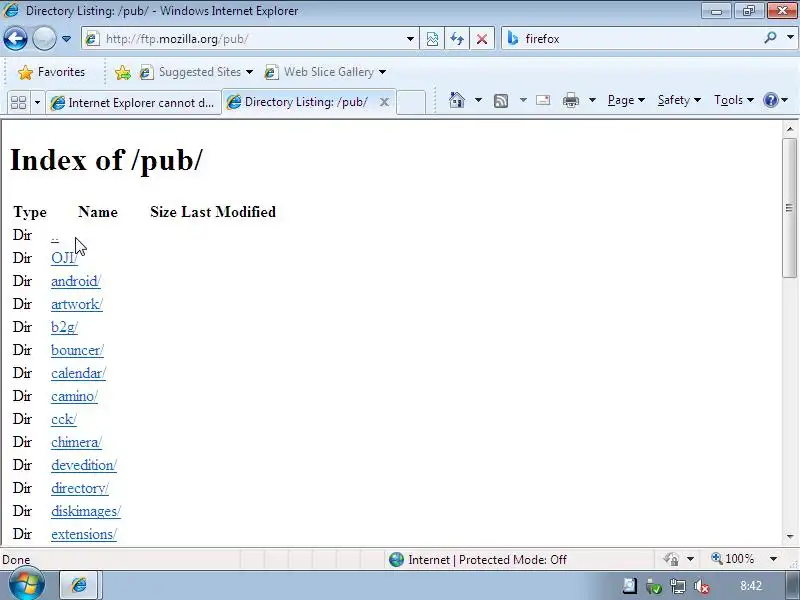Open the tab list dropdown arrow
This screenshot has height=600, width=800.
[x=37, y=103]
